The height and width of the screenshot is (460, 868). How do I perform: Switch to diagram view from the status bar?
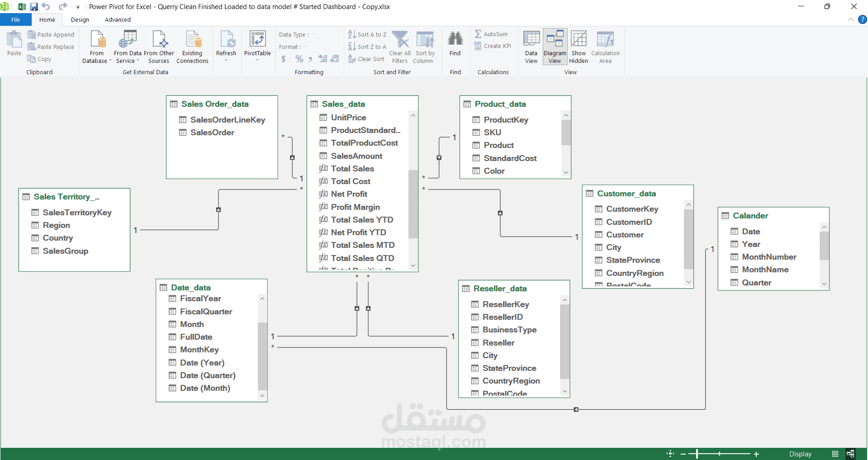point(850,454)
